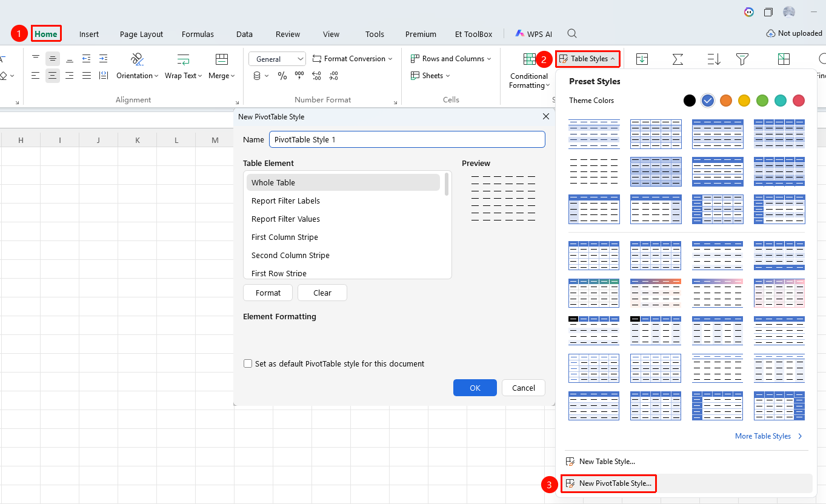Click the Sort icon in ribbon
Image resolution: width=826 pixels, height=504 pixels.
pyautogui.click(x=714, y=59)
